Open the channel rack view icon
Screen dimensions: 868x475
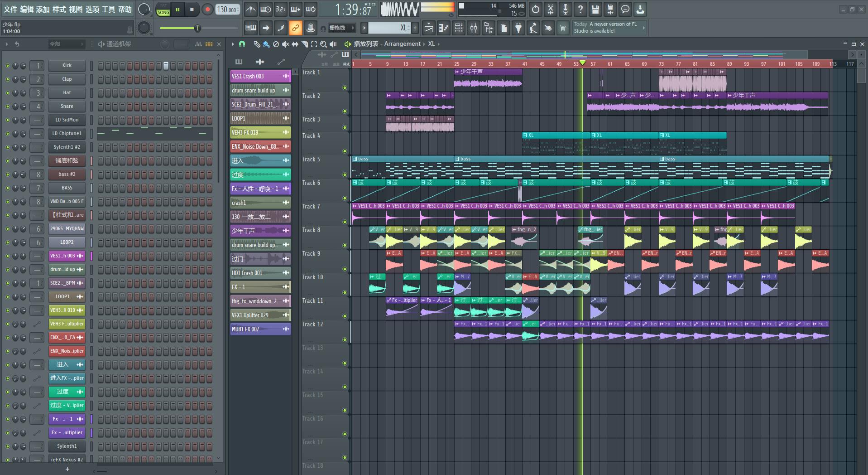click(x=459, y=28)
